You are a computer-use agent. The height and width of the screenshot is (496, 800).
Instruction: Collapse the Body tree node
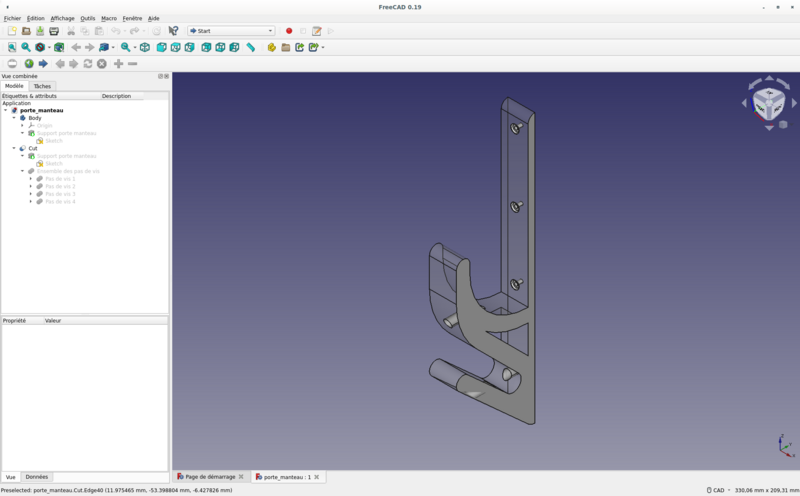(x=14, y=118)
